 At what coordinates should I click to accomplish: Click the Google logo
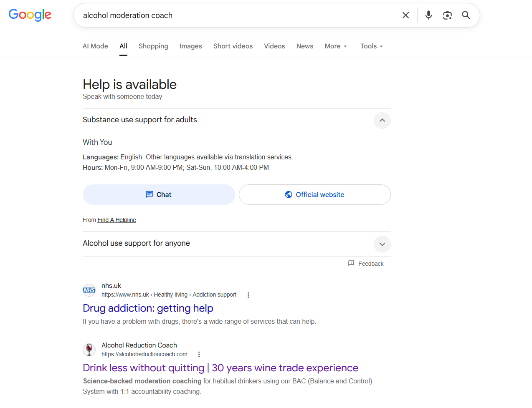tap(30, 15)
